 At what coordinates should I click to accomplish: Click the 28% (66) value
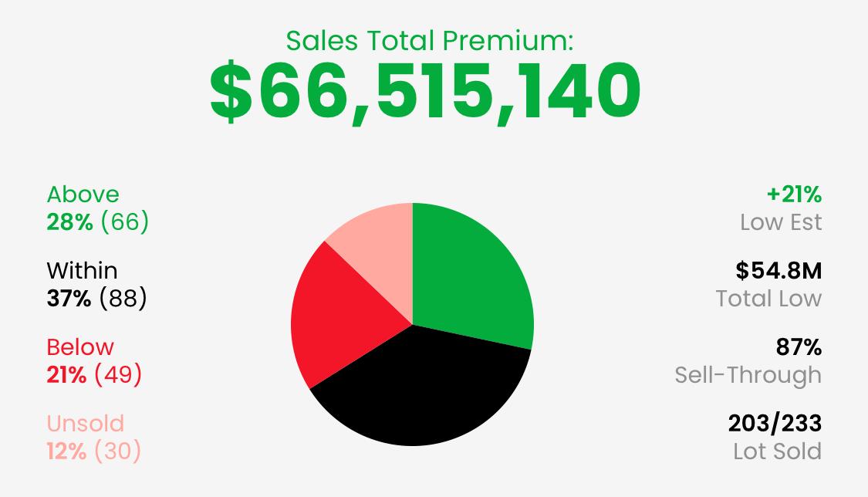coord(97,222)
